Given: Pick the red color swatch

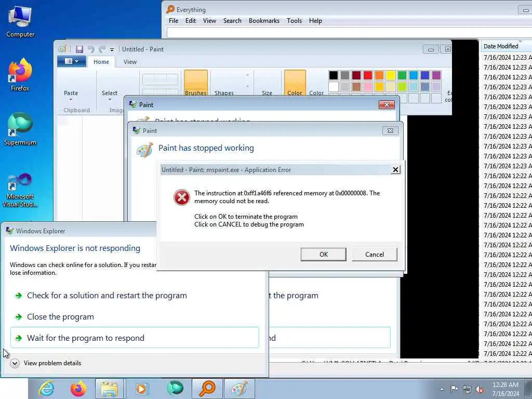Looking at the screenshot, I should click(368, 75).
